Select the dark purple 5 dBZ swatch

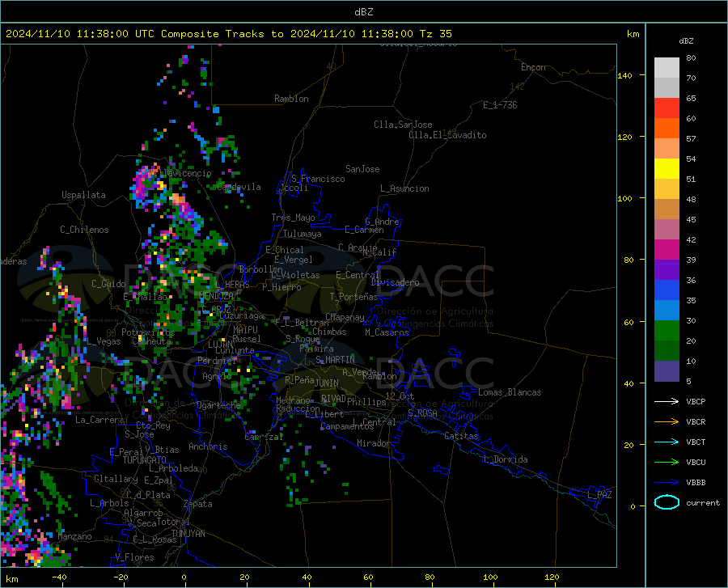[x=667, y=371]
